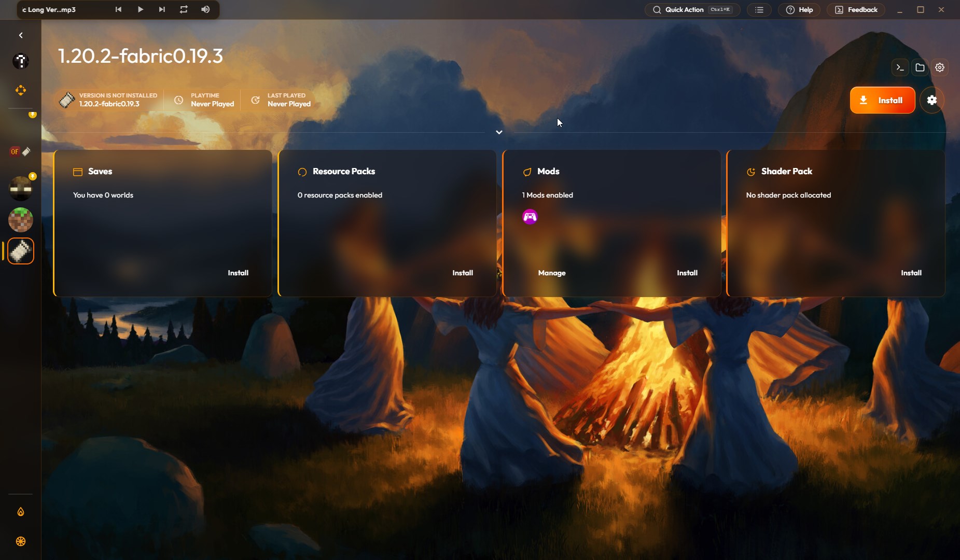
Task: Maximize the launcher window
Action: click(x=921, y=9)
